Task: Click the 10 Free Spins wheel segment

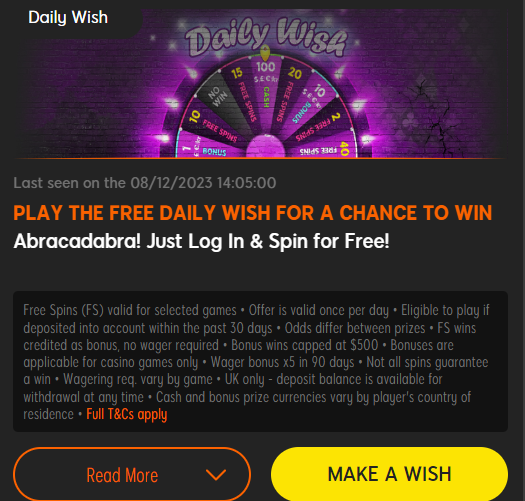Action: (x=213, y=127)
